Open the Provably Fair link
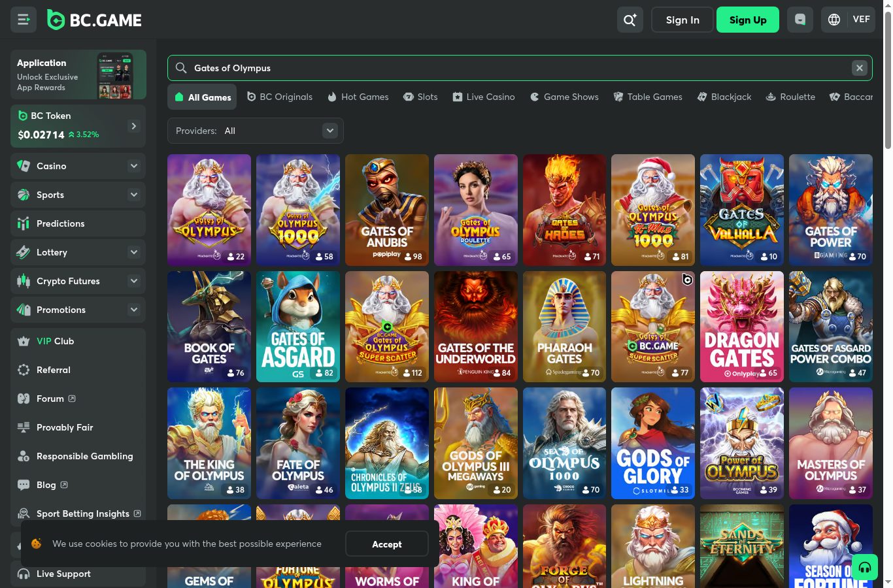Image resolution: width=893 pixels, height=588 pixels. point(65,427)
